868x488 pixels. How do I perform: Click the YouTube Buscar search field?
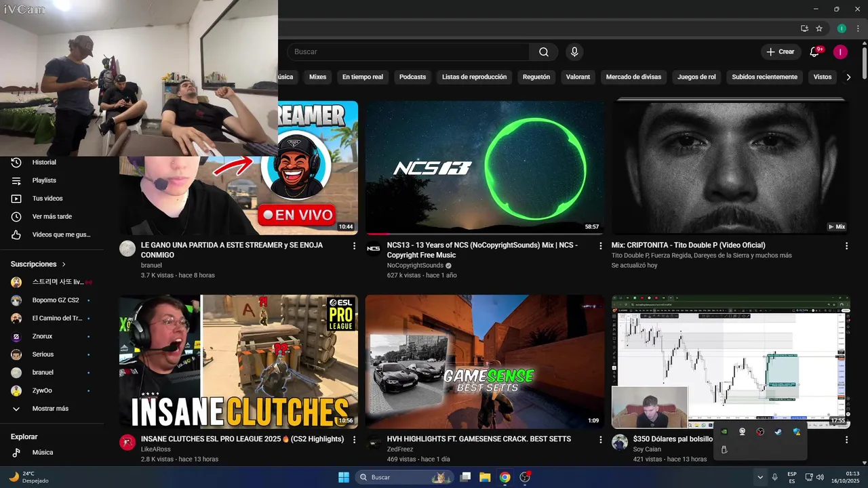point(408,52)
